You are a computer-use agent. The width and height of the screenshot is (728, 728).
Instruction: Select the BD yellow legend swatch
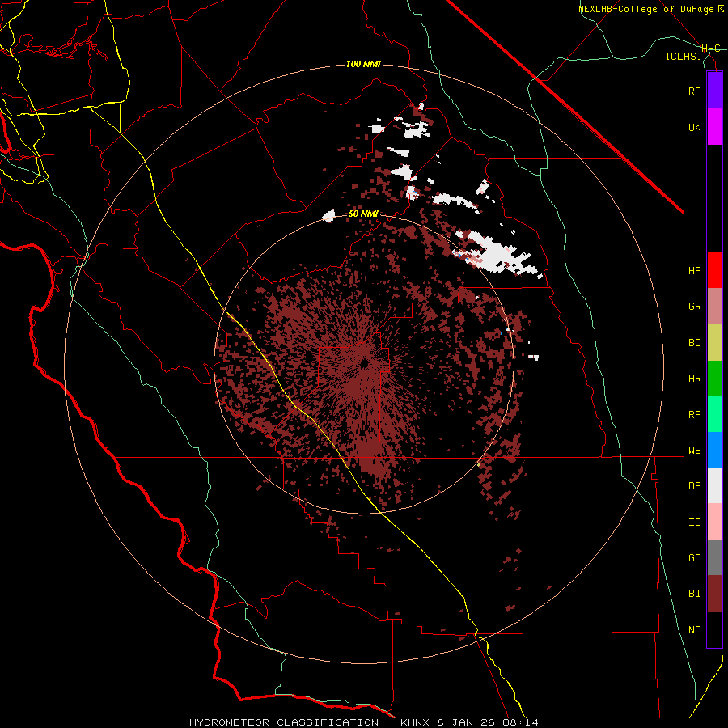(714, 342)
